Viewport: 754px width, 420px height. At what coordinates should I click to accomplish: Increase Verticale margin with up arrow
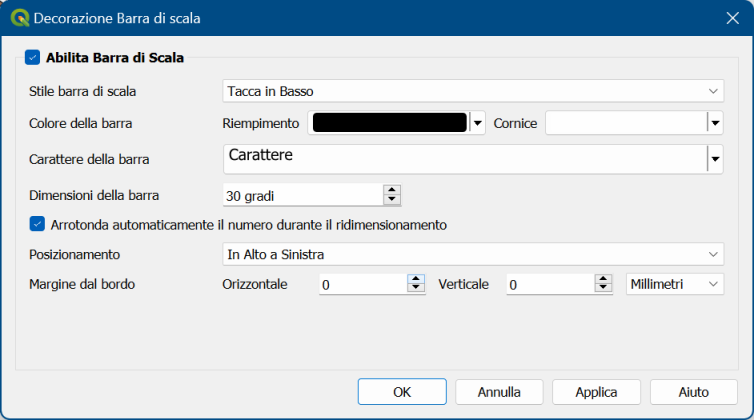click(x=603, y=280)
